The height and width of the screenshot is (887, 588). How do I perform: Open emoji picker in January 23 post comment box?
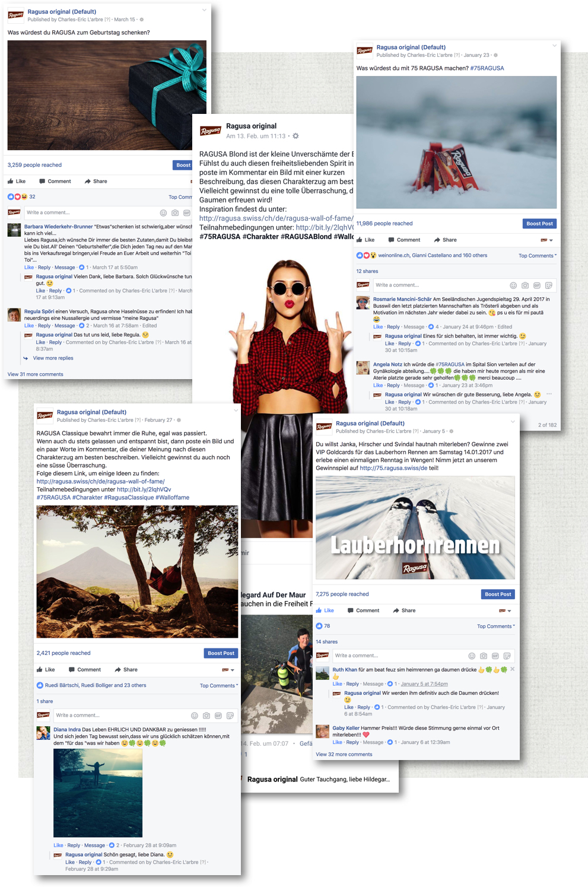point(513,285)
